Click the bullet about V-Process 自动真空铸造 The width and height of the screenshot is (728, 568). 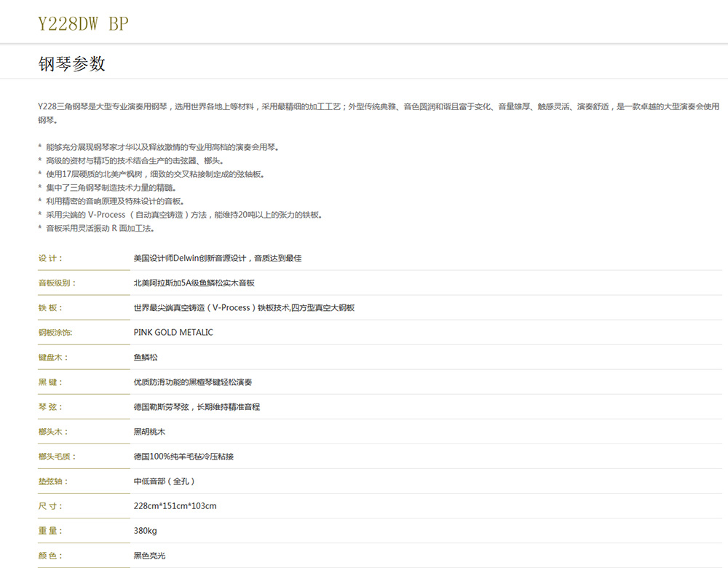(180, 215)
